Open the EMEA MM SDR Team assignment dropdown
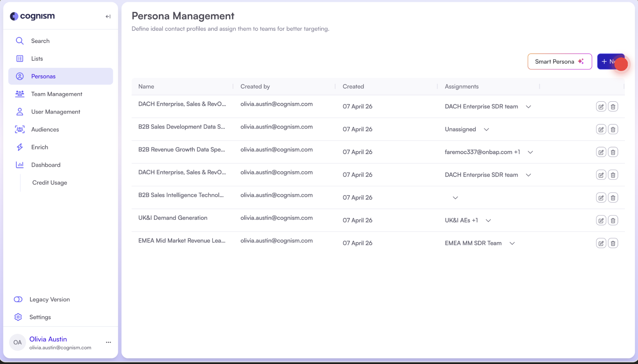This screenshot has width=638, height=364. point(512,243)
